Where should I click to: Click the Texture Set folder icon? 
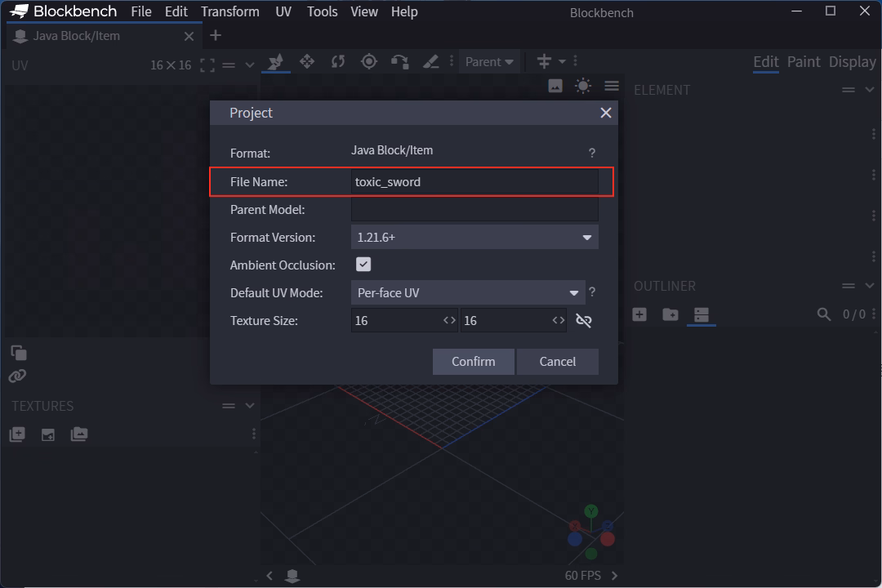point(79,434)
